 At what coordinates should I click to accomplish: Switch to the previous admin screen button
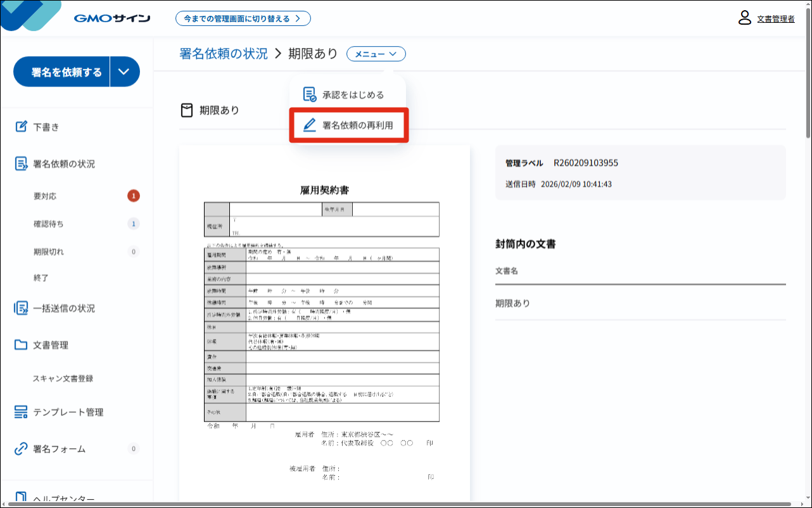(243, 18)
